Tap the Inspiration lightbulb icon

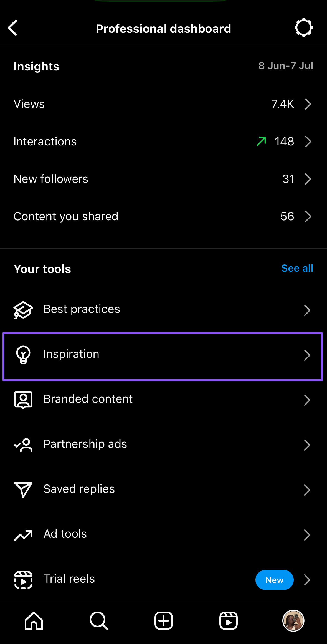pyautogui.click(x=23, y=355)
